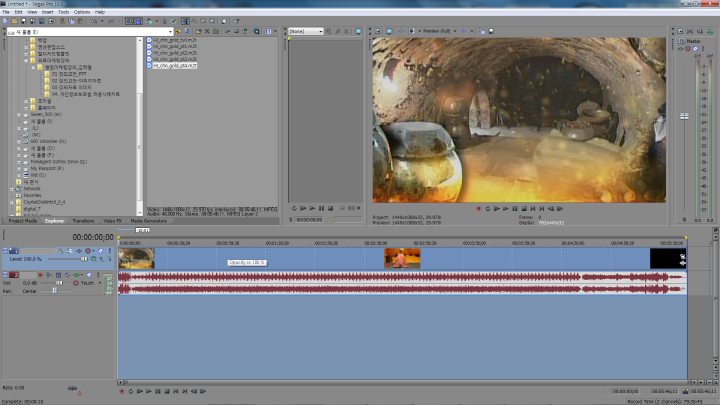720x405 pixels.
Task: Arm audio track 2 for recording
Action: (40, 275)
